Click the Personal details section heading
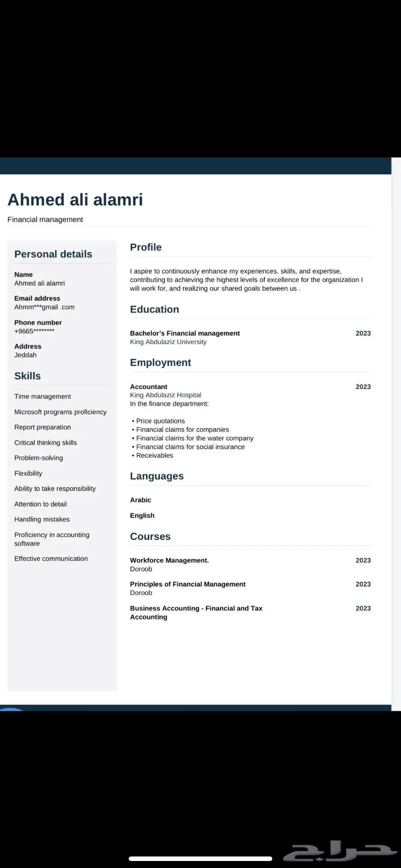This screenshot has width=401, height=868. click(53, 254)
